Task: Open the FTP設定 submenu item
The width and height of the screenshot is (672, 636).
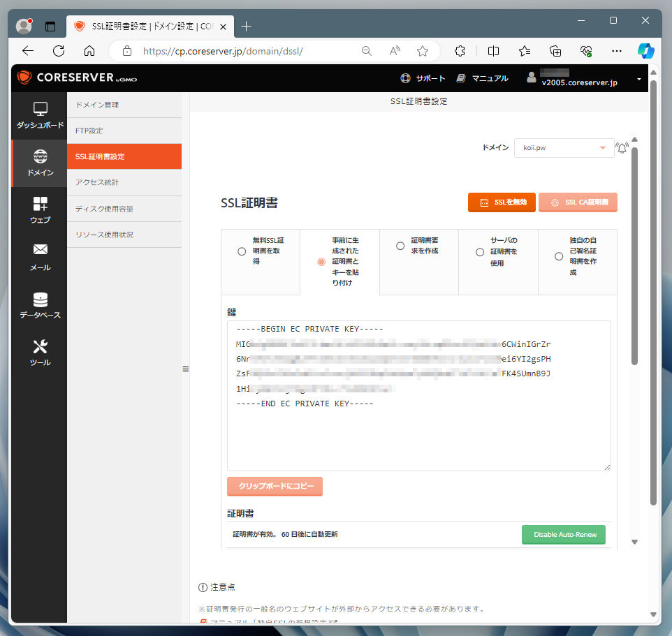Action: coord(124,131)
